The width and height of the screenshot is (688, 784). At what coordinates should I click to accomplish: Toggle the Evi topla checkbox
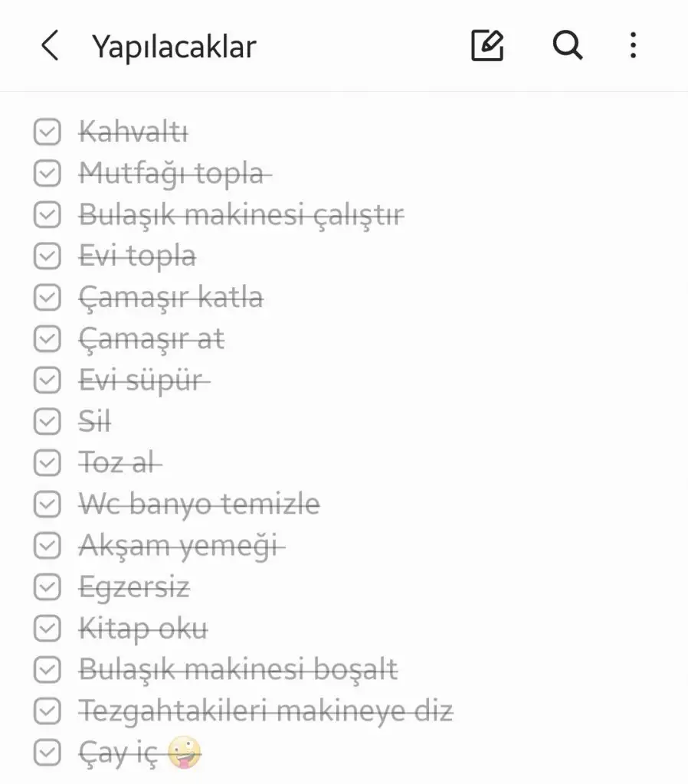48,256
